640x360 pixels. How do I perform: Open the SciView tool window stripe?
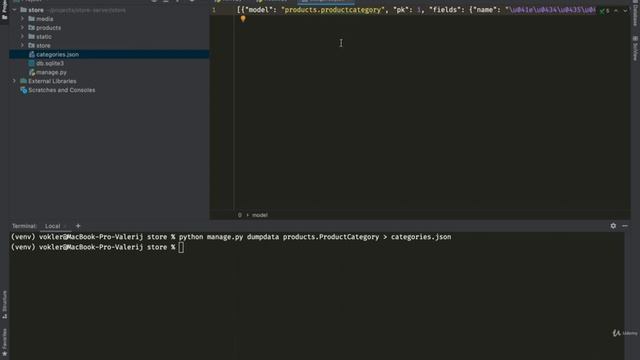point(635,48)
